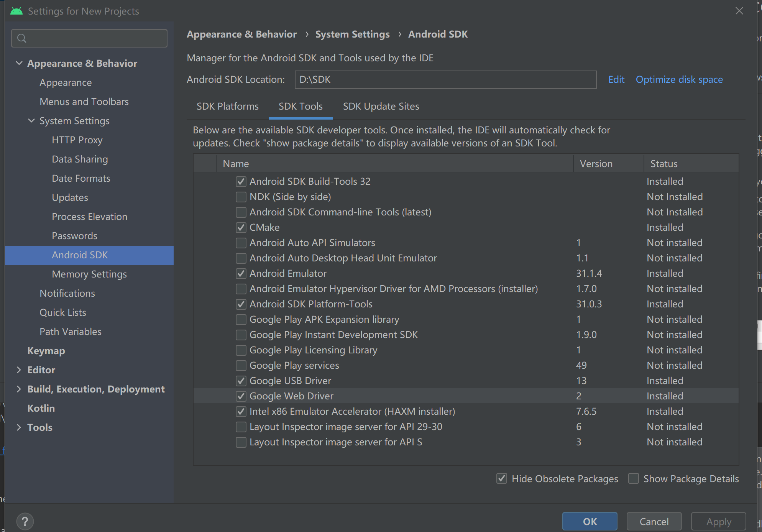Click the help question mark icon
Screen dimensions: 762x532
(25, 521)
